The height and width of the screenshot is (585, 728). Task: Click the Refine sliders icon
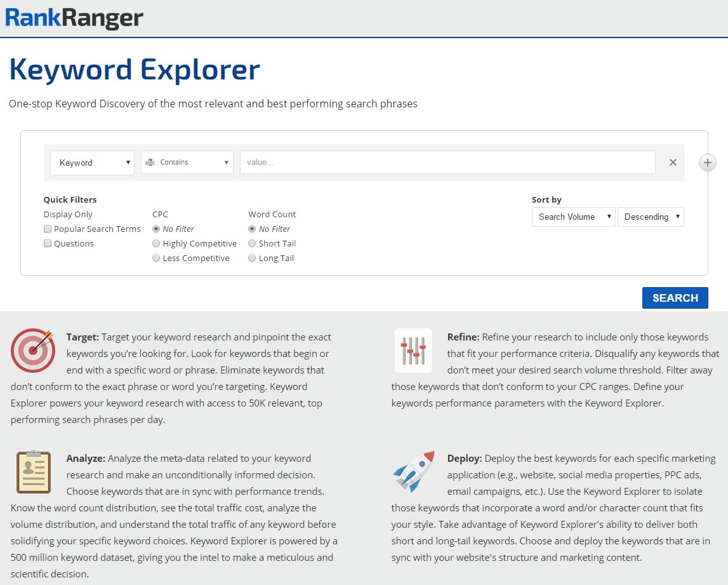[413, 350]
